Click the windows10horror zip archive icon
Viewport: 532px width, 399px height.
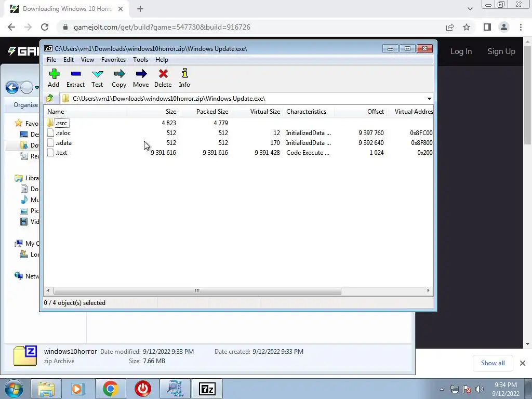coord(25,355)
